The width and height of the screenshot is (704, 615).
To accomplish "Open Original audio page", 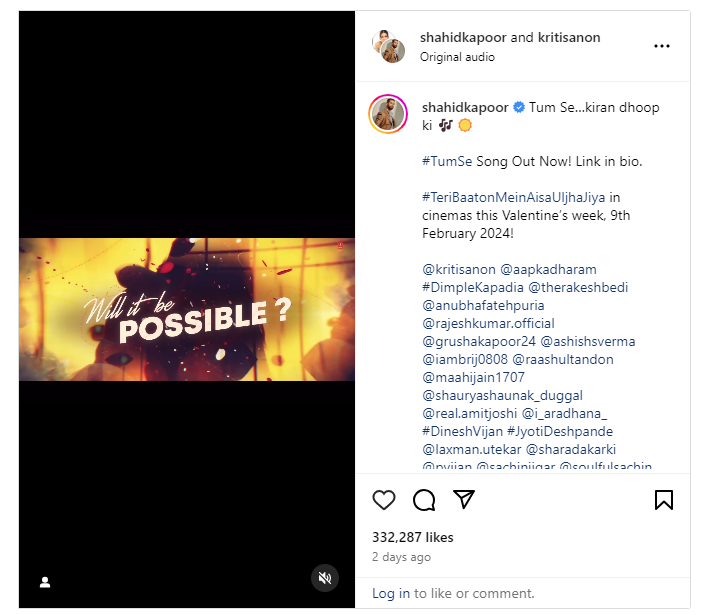I will 458,57.
